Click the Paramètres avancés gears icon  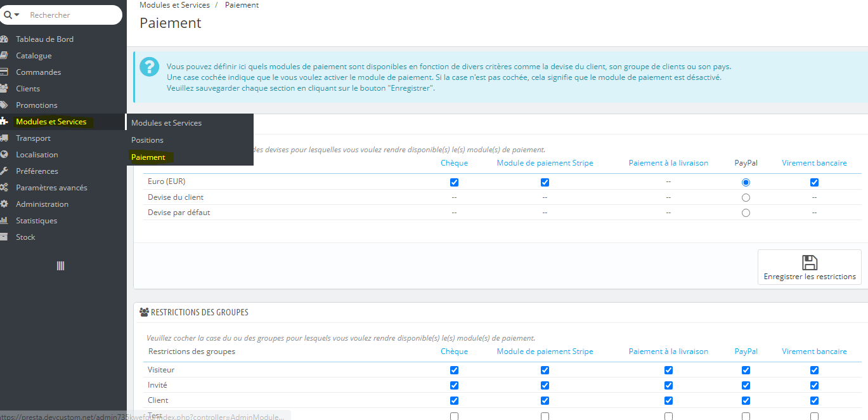pos(4,187)
